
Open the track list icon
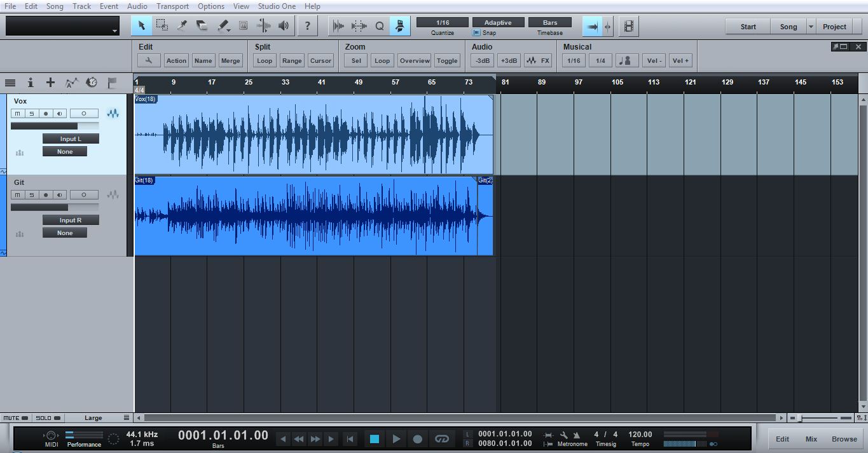coord(10,83)
